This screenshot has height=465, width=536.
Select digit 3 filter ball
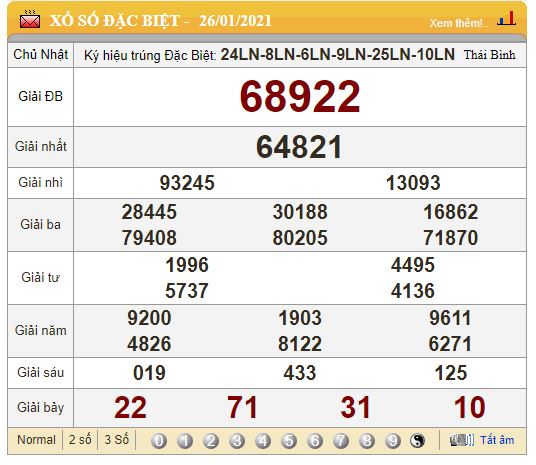pos(237,441)
